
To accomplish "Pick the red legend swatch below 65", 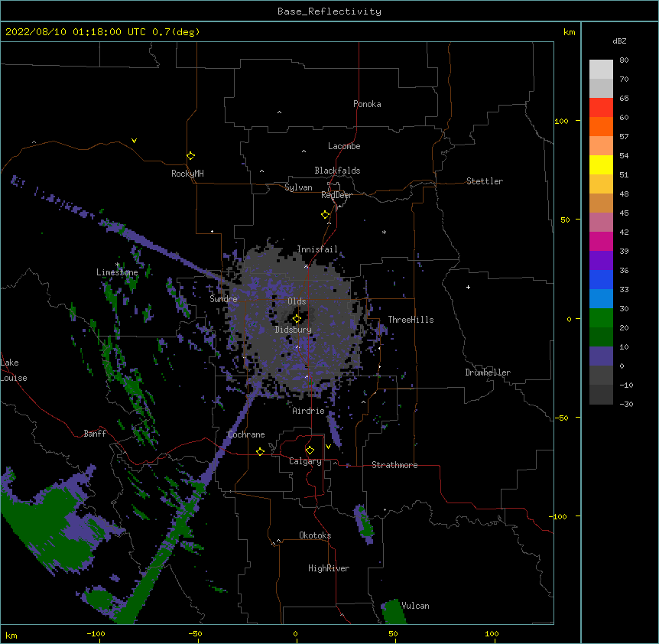I will (601, 108).
